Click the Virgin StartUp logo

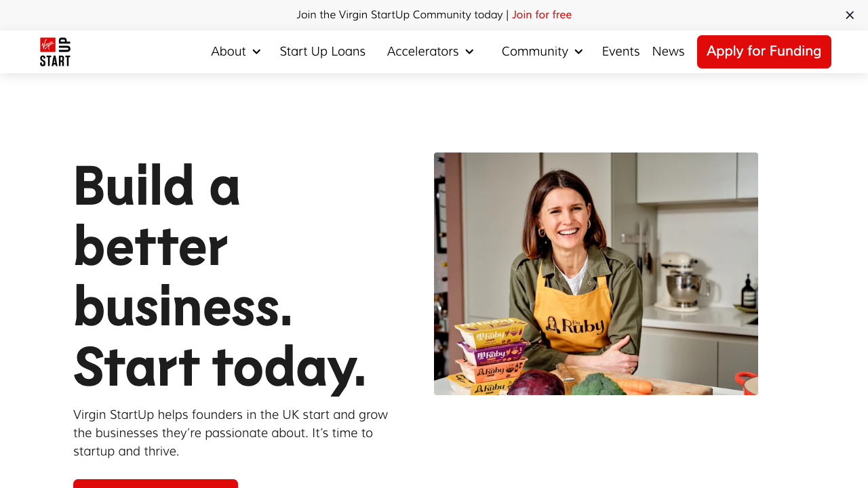tap(55, 52)
